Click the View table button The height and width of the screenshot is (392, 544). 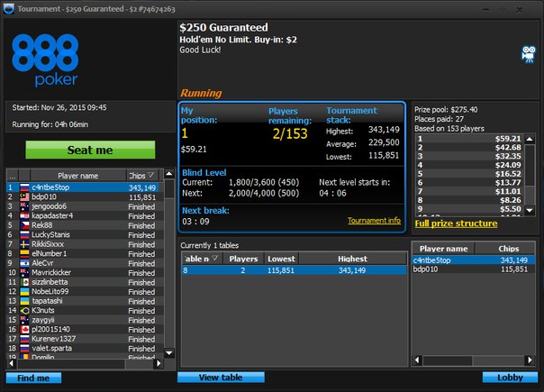(221, 378)
